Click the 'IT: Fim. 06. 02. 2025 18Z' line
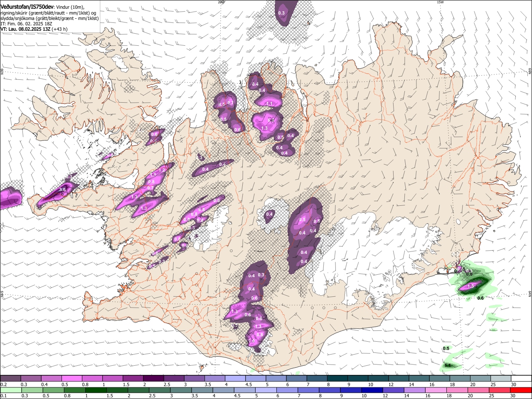Image resolution: width=532 pixels, height=399 pixels. point(27,24)
